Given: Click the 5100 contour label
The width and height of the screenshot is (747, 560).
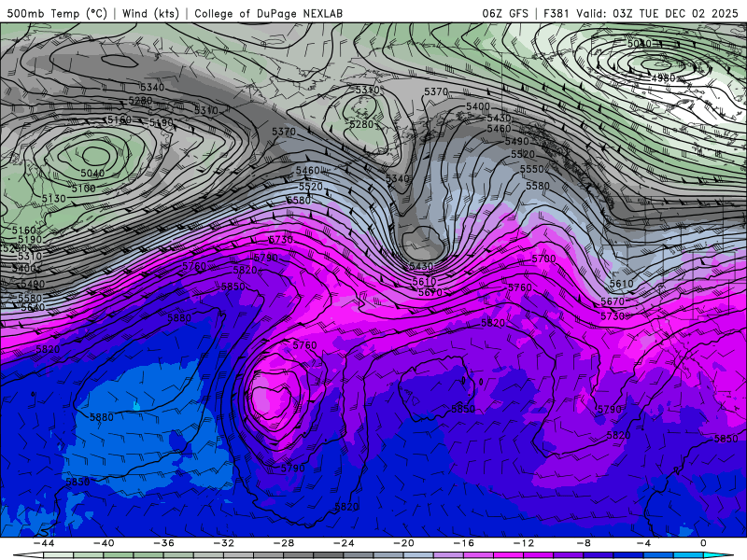Looking at the screenshot, I should [x=84, y=189].
